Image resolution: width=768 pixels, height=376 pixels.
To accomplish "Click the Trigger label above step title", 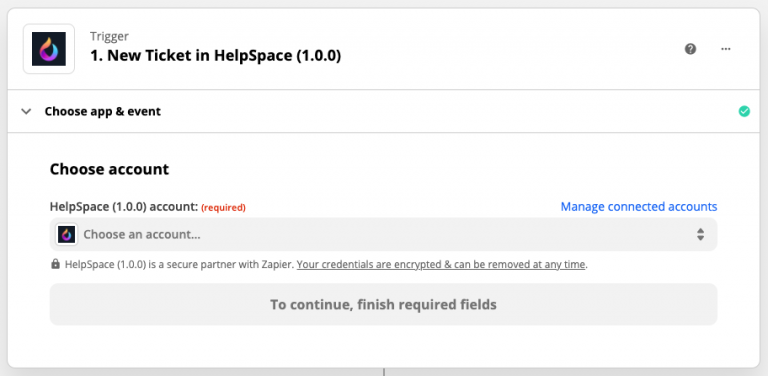I will point(109,36).
